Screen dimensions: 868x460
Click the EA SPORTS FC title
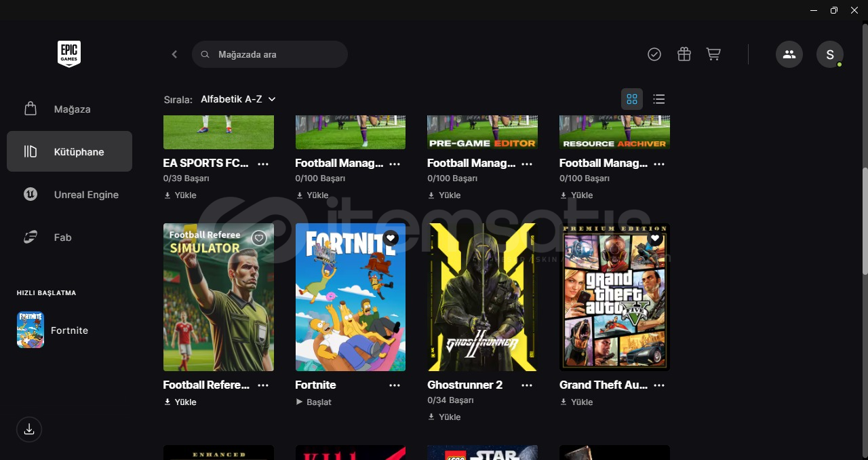[205, 163]
